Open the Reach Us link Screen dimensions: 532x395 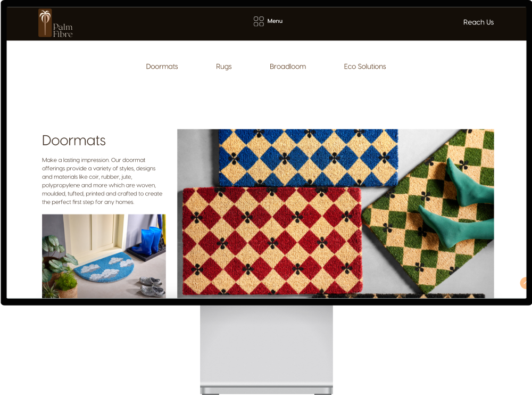(x=478, y=22)
